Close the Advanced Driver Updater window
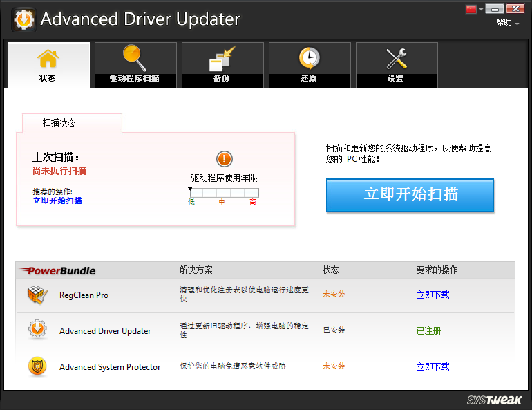The width and height of the screenshot is (532, 410). click(515, 9)
